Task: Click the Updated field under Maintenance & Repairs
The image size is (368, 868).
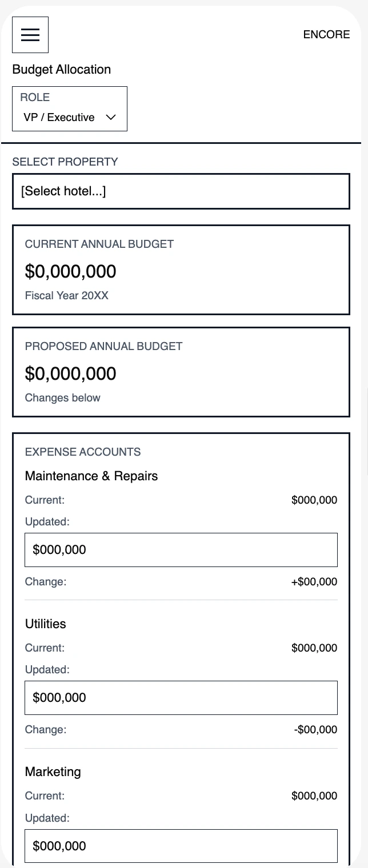Action: pos(181,549)
